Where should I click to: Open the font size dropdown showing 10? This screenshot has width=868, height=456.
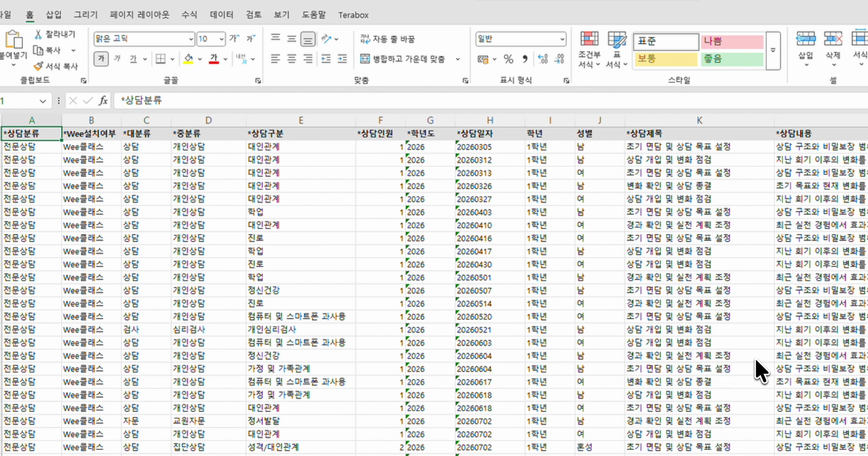pyautogui.click(x=221, y=39)
